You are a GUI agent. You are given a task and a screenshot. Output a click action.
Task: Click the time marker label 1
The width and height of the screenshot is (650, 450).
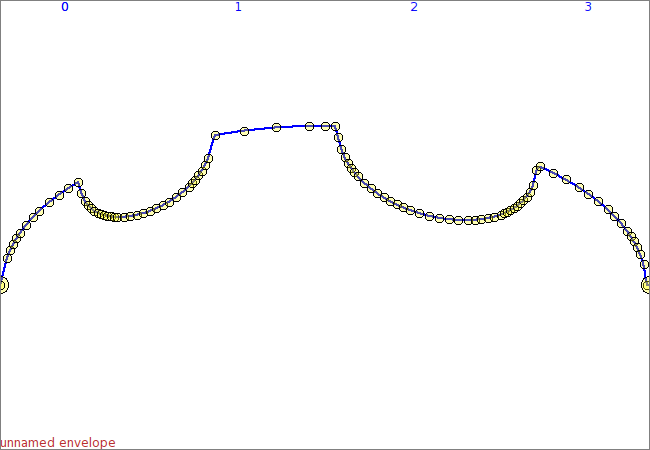click(238, 7)
